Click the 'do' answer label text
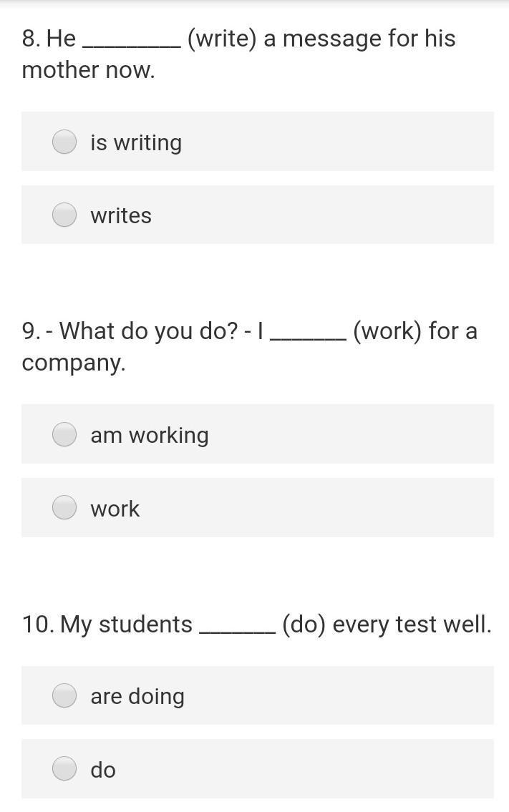This screenshot has width=509, height=812. [103, 770]
